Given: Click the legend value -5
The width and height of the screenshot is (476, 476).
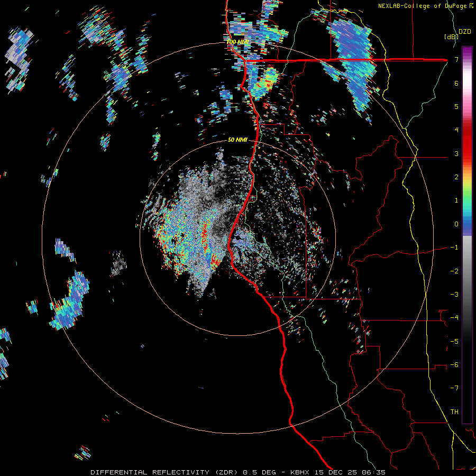Looking at the screenshot, I should tap(454, 341).
